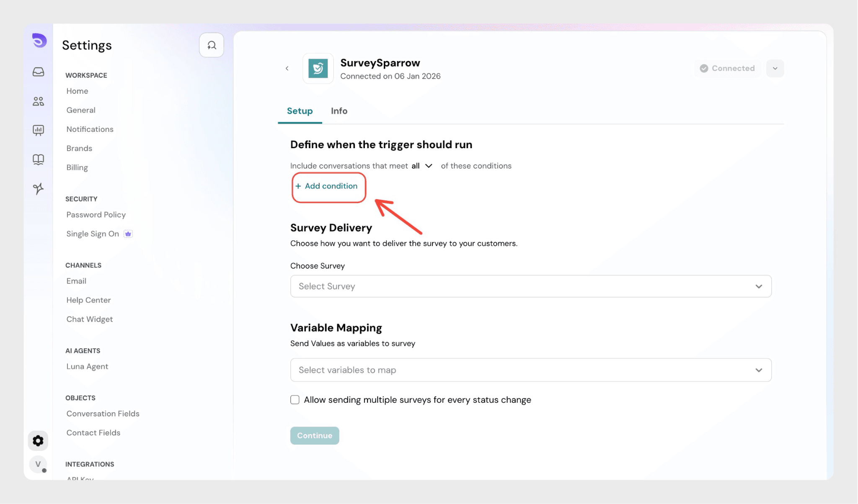
Task: Select the Setup tab
Action: tap(300, 111)
